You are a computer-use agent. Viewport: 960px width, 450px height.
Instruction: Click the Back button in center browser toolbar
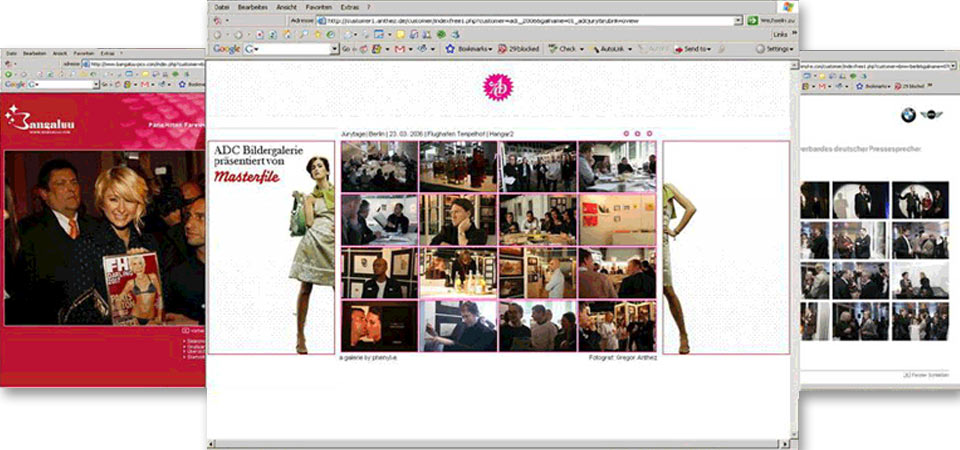tap(217, 35)
